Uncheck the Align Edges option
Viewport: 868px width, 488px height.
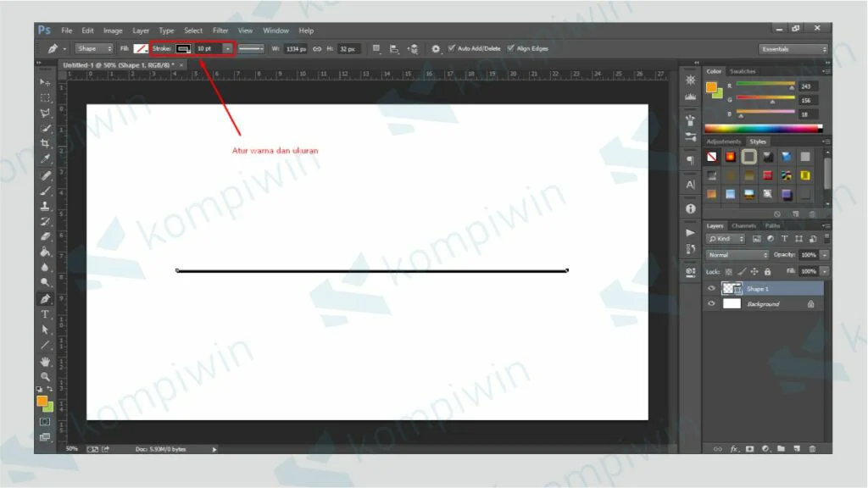tap(510, 48)
